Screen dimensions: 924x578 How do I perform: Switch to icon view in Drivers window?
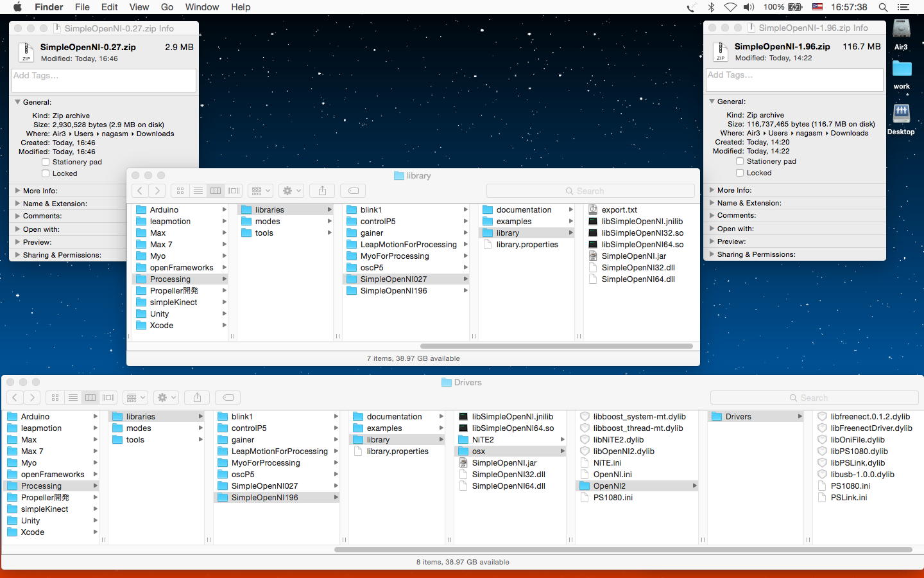[55, 398]
